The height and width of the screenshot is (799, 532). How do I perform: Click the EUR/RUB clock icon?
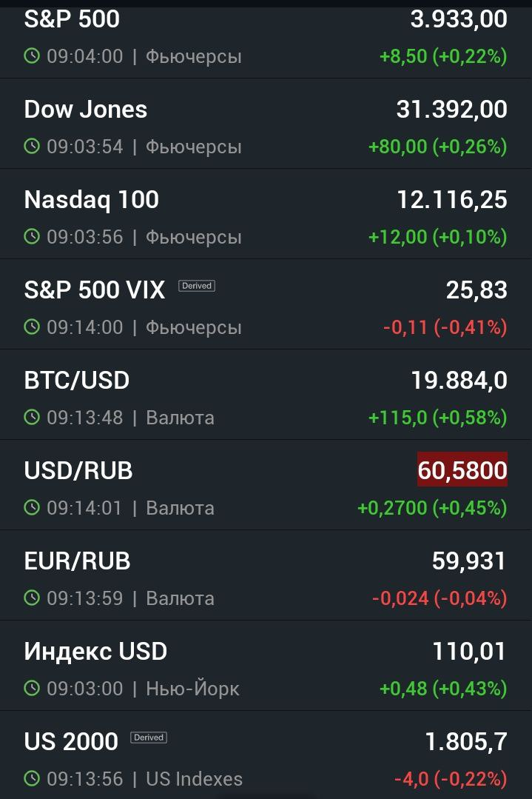click(32, 598)
